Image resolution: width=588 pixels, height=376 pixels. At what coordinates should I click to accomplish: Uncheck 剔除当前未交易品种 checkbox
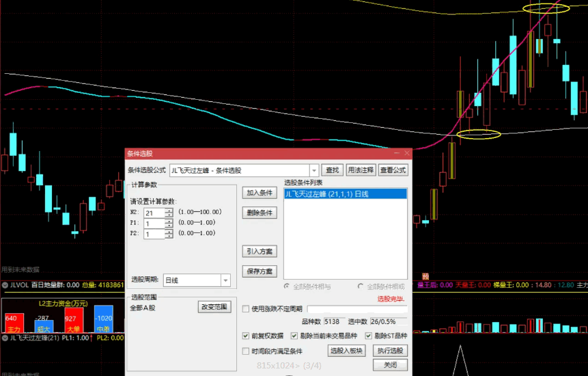[x=294, y=336]
